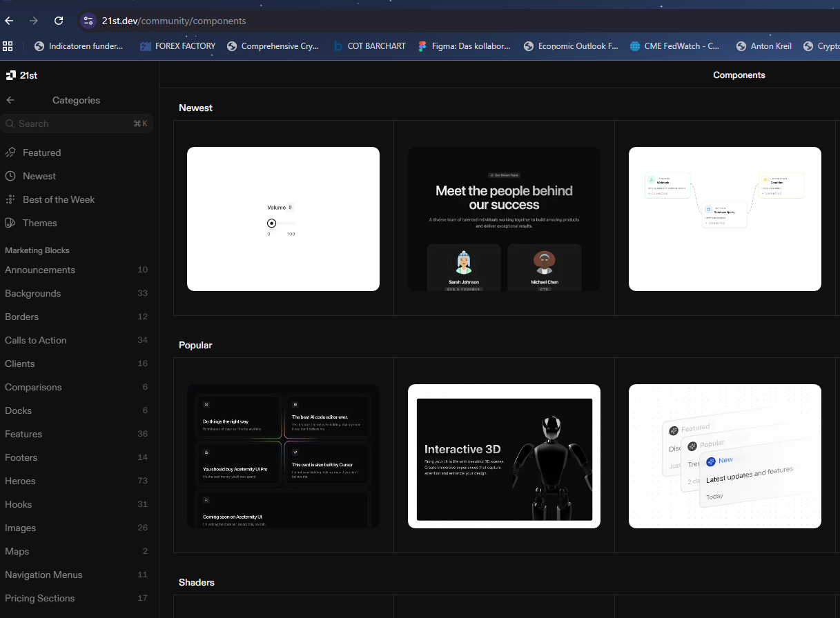Screen dimensions: 840x618
Task: Click the Figma bookmark favicon
Action: 422,46
